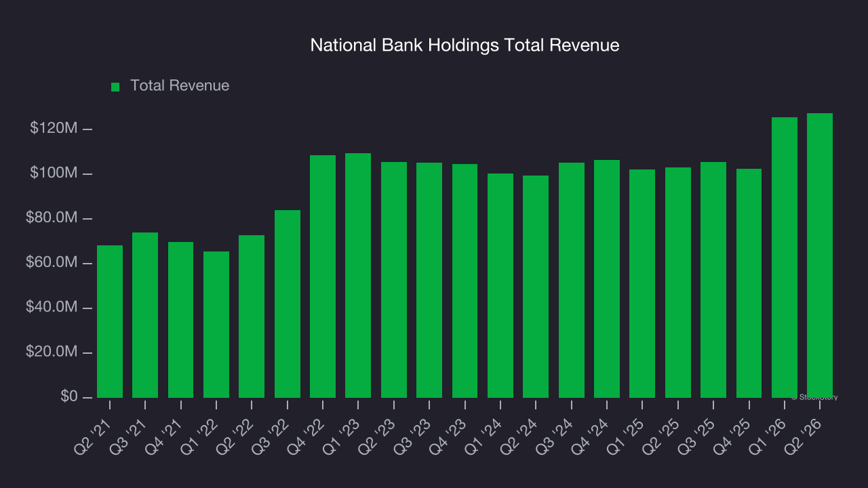Click the 'Total Revenue' legend label
Image resolution: width=868 pixels, height=488 pixels.
click(x=180, y=85)
